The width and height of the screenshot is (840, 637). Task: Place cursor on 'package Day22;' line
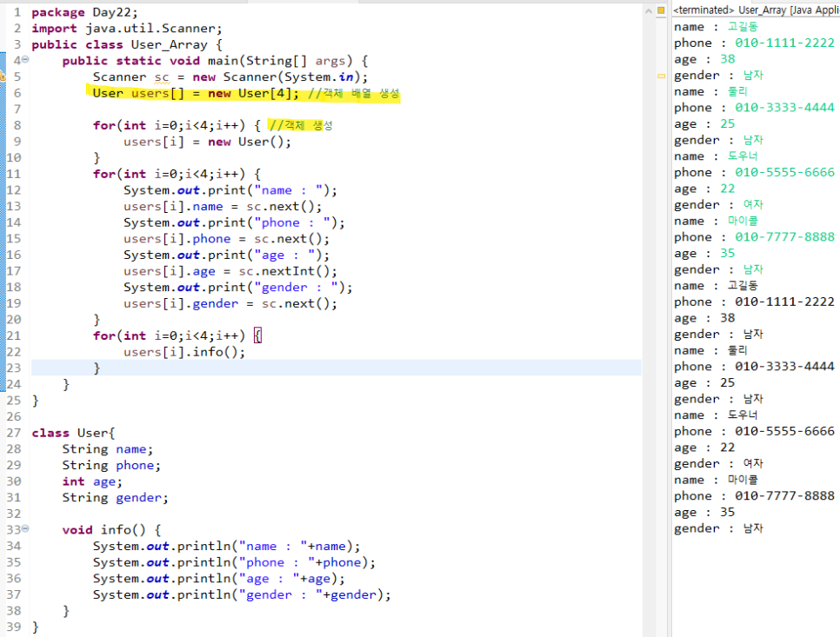84,12
